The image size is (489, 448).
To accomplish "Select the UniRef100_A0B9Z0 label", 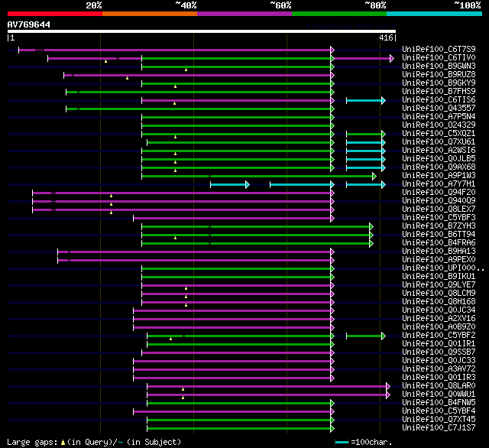I will point(439,327).
